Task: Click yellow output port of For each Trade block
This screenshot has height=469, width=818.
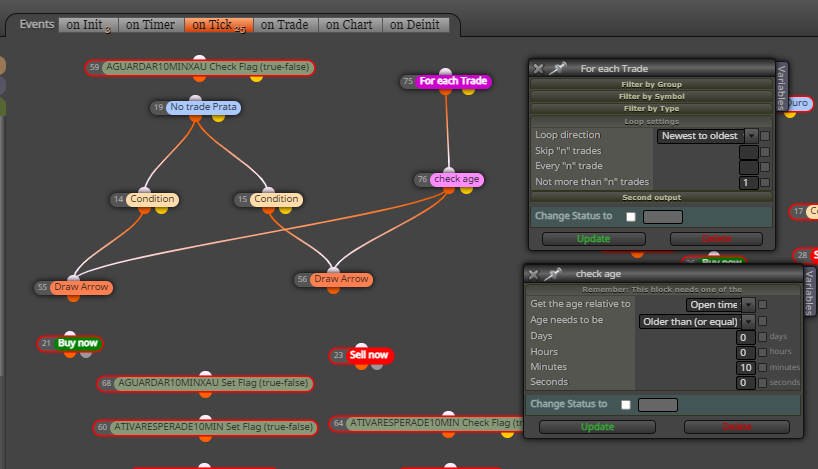Action: 468,91
